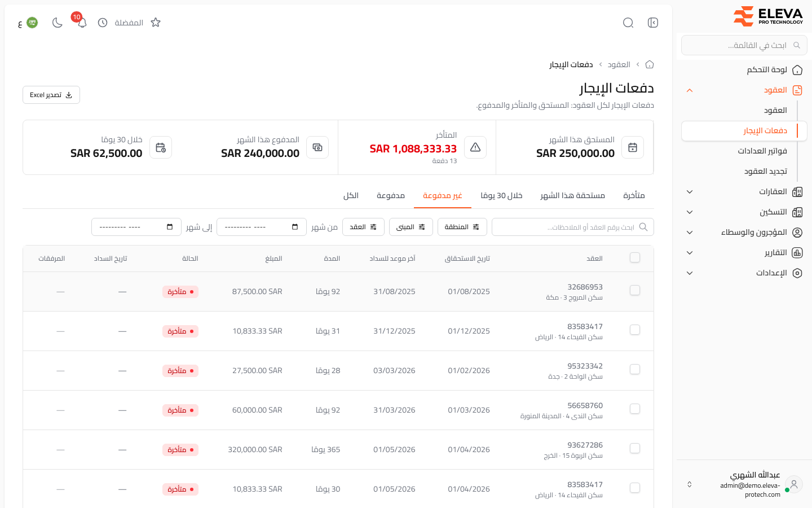Click the sidebar menu search box
This screenshot has height=508, width=812.
[744, 45]
